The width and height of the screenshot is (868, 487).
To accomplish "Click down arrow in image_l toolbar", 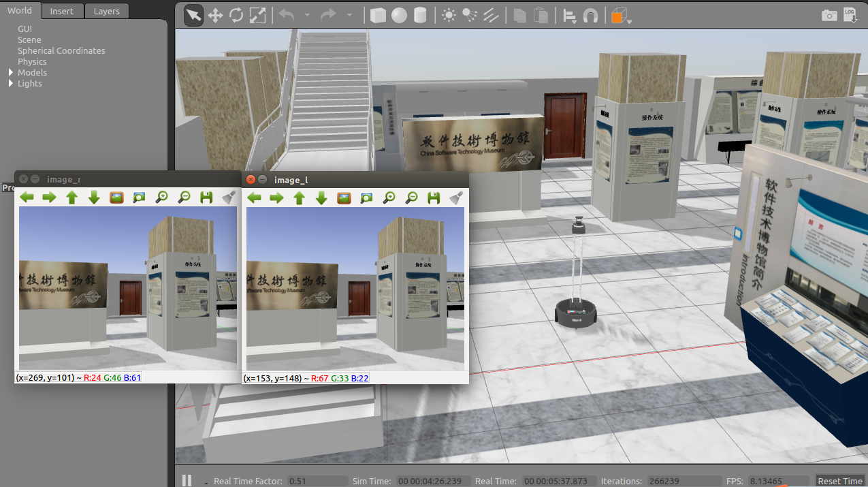I will coord(321,198).
